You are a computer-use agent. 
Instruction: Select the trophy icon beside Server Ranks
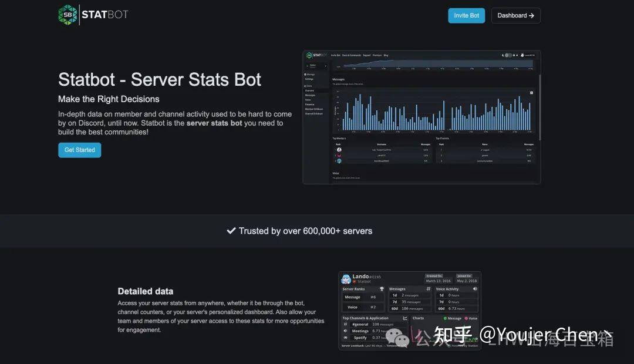pyautogui.click(x=381, y=289)
